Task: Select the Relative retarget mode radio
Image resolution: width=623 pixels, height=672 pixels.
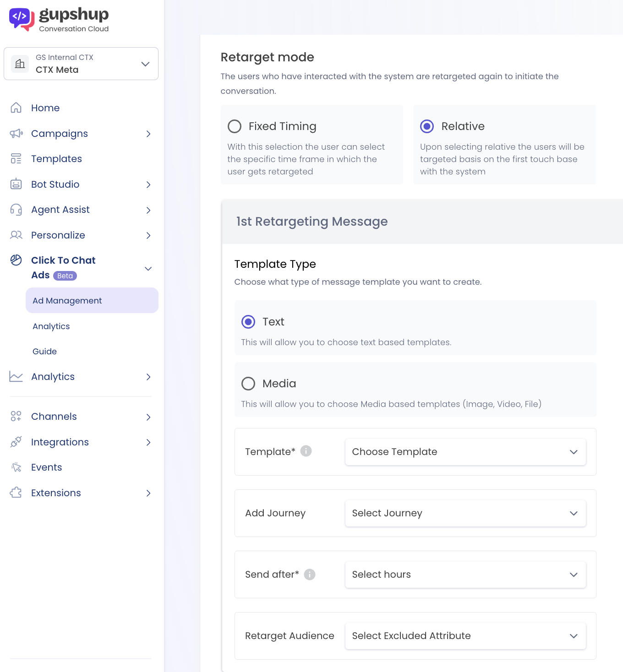Action: 427,126
